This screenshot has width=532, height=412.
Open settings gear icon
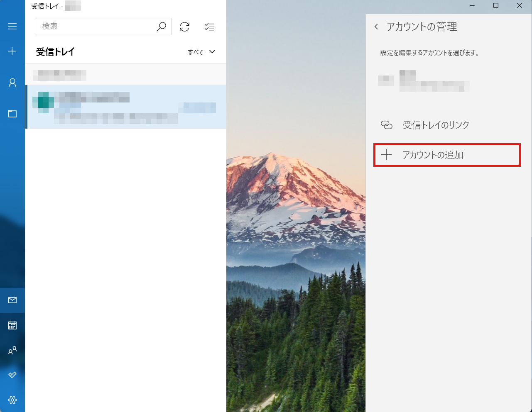pos(12,400)
